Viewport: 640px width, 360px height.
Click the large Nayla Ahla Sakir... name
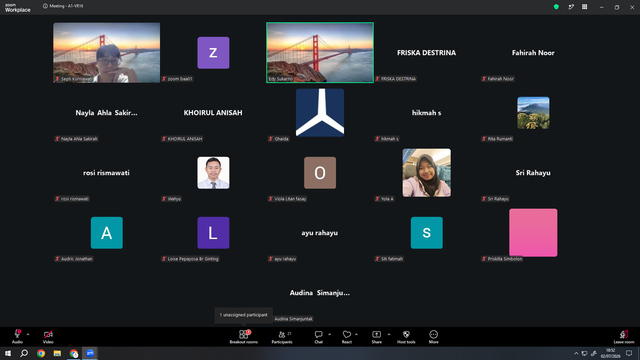coord(106,113)
